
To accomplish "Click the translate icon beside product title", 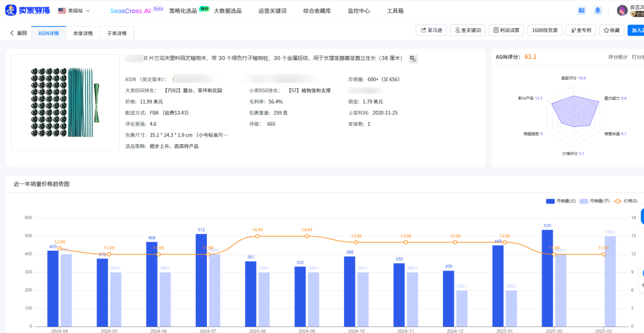I will tap(413, 58).
